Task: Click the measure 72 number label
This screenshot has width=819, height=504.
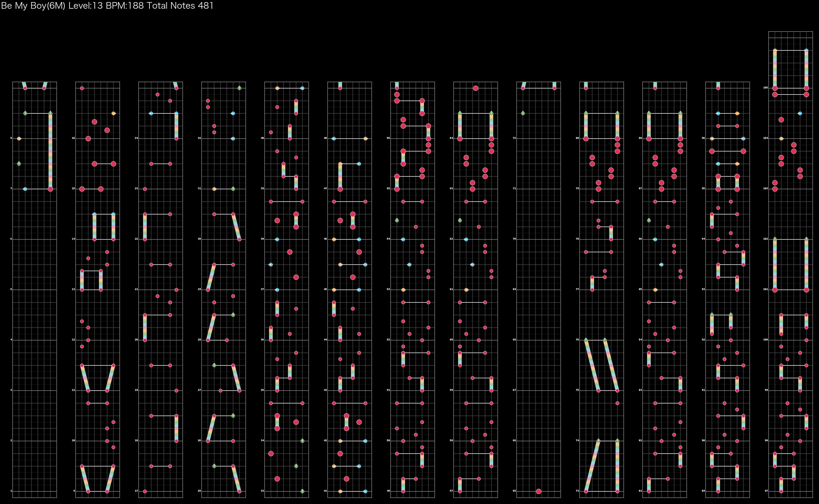Action: (514, 138)
